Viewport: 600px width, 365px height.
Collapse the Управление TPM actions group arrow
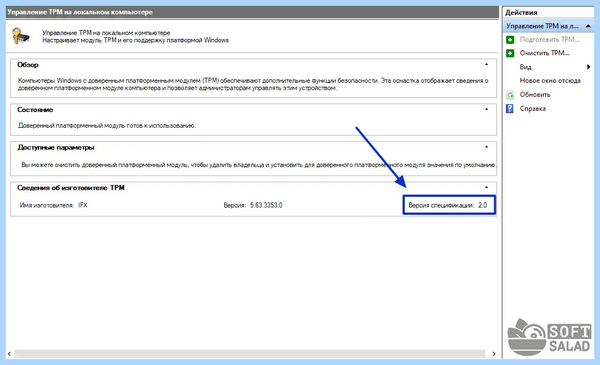[x=588, y=26]
